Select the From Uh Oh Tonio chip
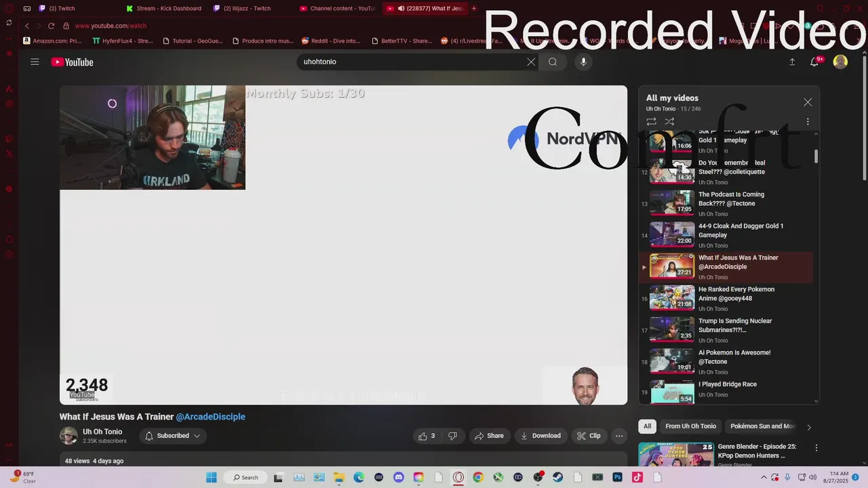 click(x=690, y=426)
